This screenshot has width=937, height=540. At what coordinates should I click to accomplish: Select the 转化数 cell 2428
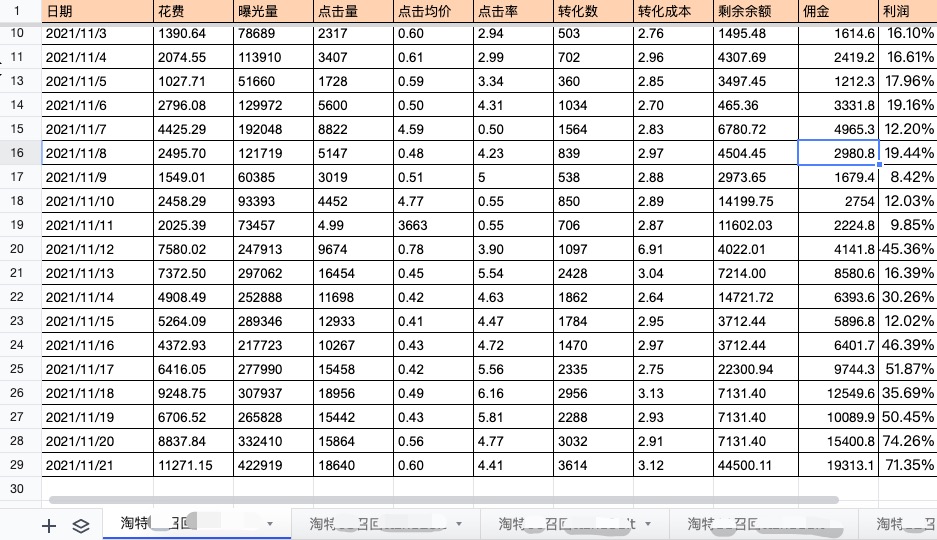594,273
